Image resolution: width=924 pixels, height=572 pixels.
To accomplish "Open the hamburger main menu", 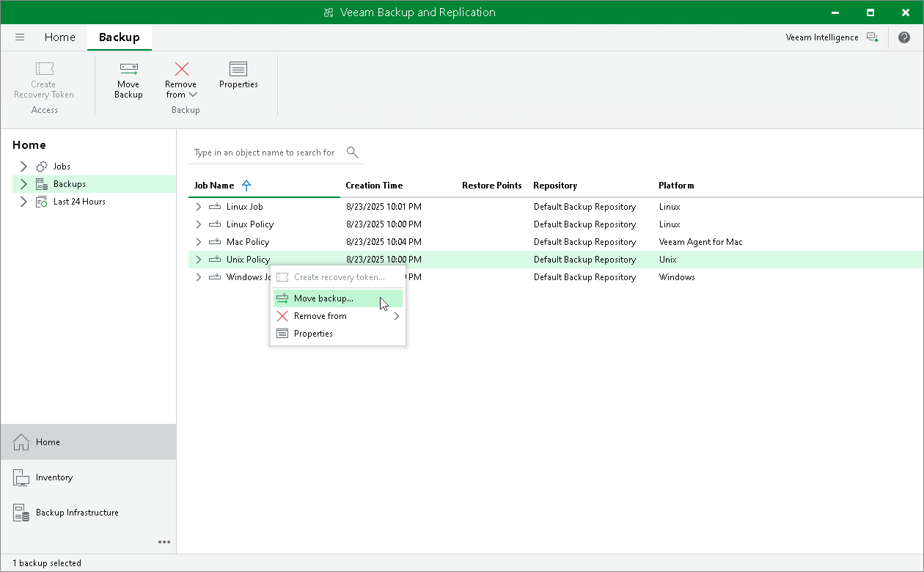I will tap(20, 37).
